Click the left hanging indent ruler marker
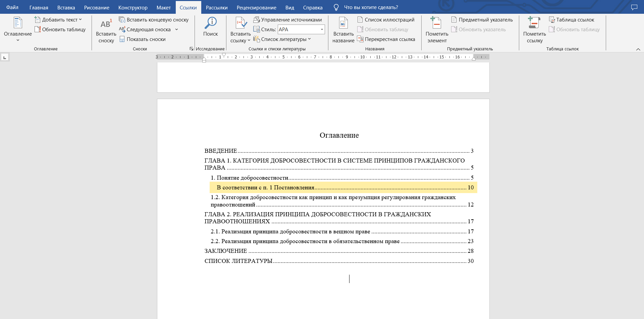Viewport: 644px width, 319px height. pyautogui.click(x=204, y=59)
